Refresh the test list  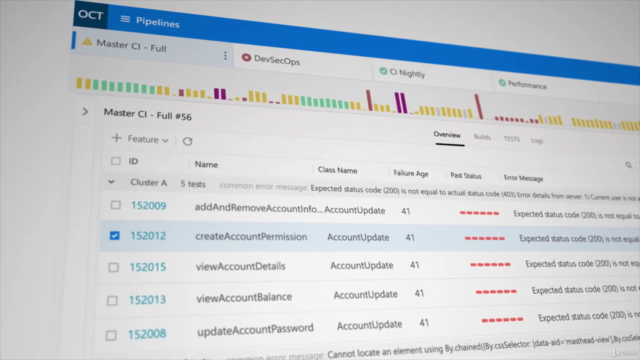[187, 141]
